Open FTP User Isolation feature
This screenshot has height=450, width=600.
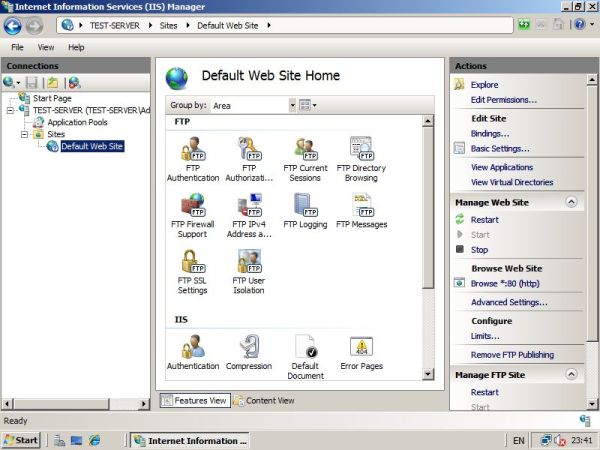pyautogui.click(x=249, y=271)
